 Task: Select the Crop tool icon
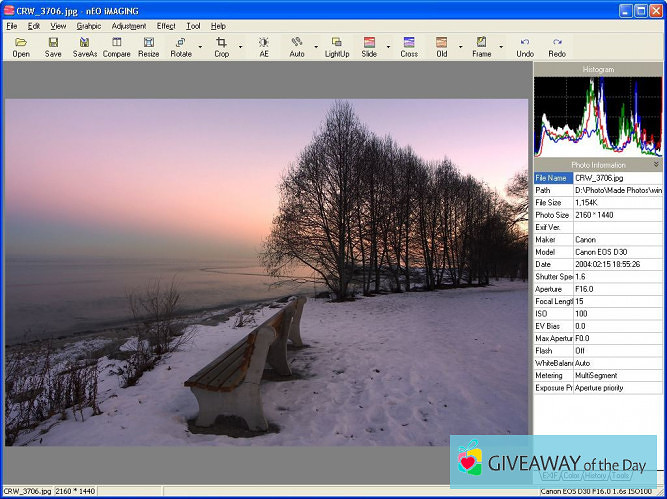(221, 43)
